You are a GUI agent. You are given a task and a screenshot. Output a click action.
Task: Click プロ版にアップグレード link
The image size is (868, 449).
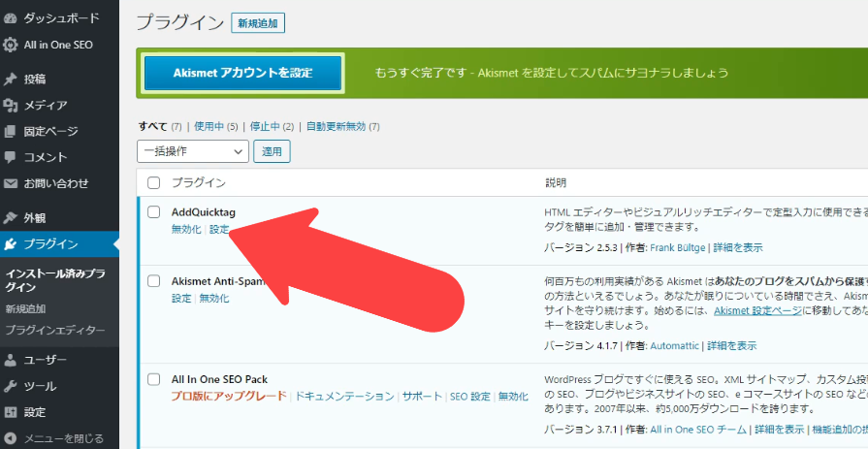(x=229, y=397)
